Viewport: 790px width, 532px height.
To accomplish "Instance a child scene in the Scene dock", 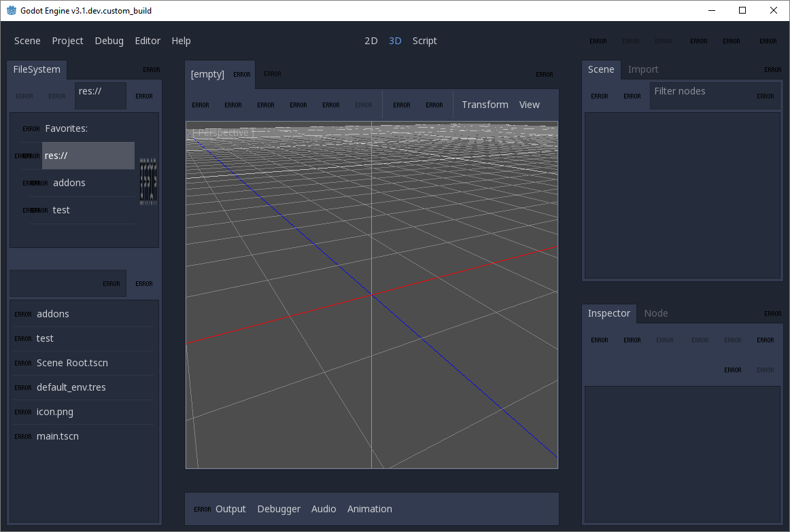I will (632, 96).
